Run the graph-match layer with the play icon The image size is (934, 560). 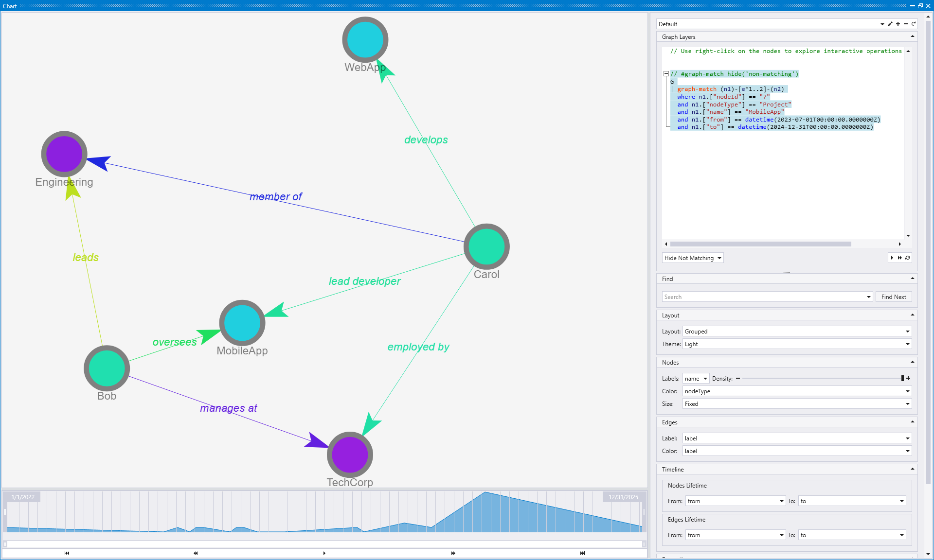coord(892,258)
